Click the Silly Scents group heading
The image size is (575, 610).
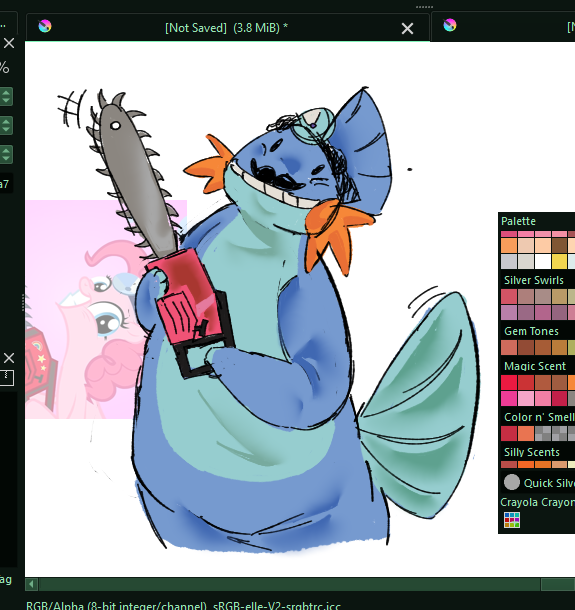tap(531, 452)
